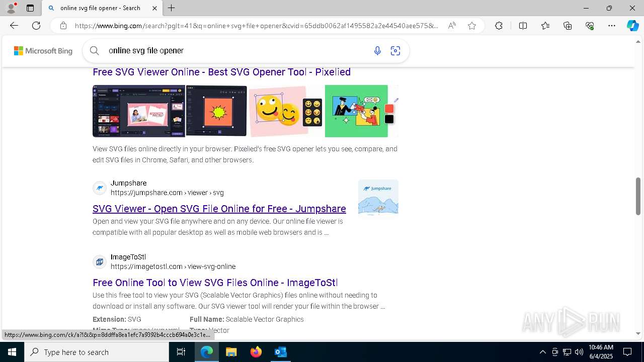This screenshot has width=644, height=362.
Task: Click the ImageToStl site favicon
Action: click(100, 262)
